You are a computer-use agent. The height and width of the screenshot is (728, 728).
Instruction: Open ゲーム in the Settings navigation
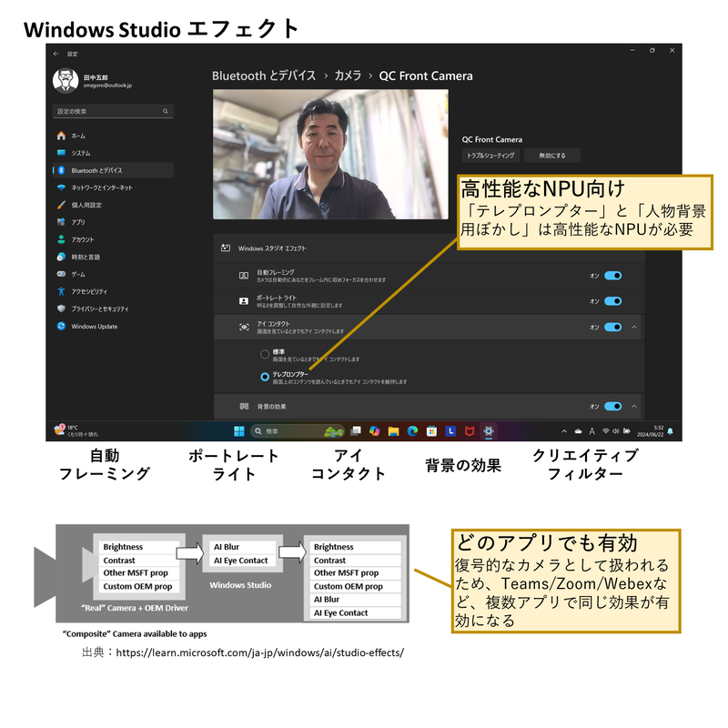[80, 273]
